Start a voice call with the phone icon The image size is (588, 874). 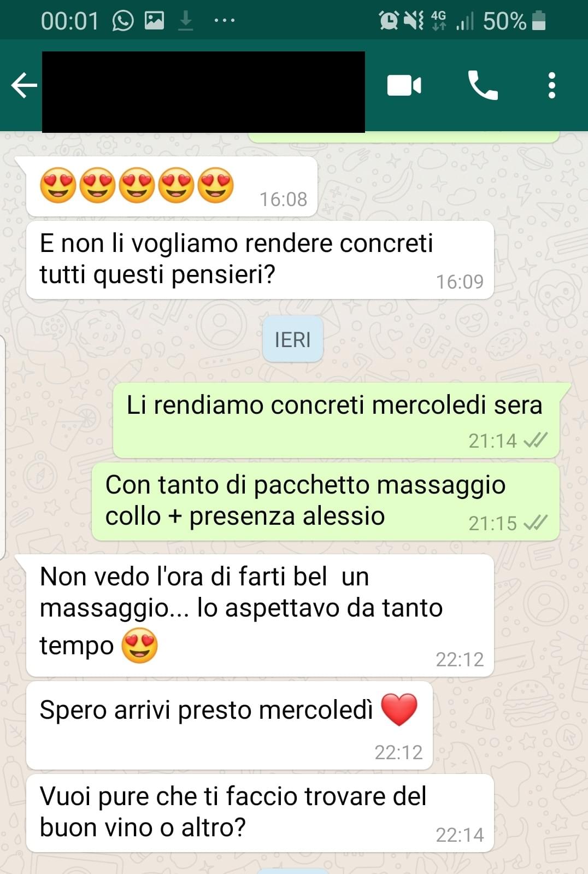click(483, 85)
